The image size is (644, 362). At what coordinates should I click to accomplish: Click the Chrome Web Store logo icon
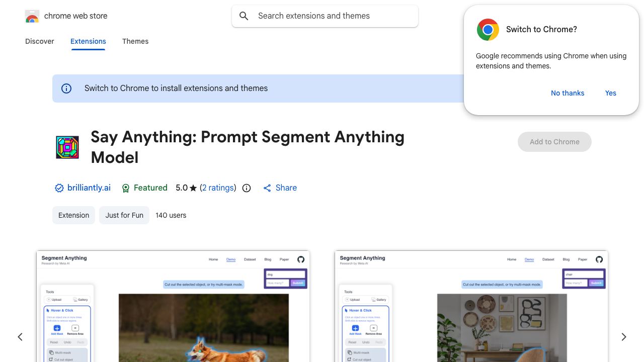(x=32, y=16)
